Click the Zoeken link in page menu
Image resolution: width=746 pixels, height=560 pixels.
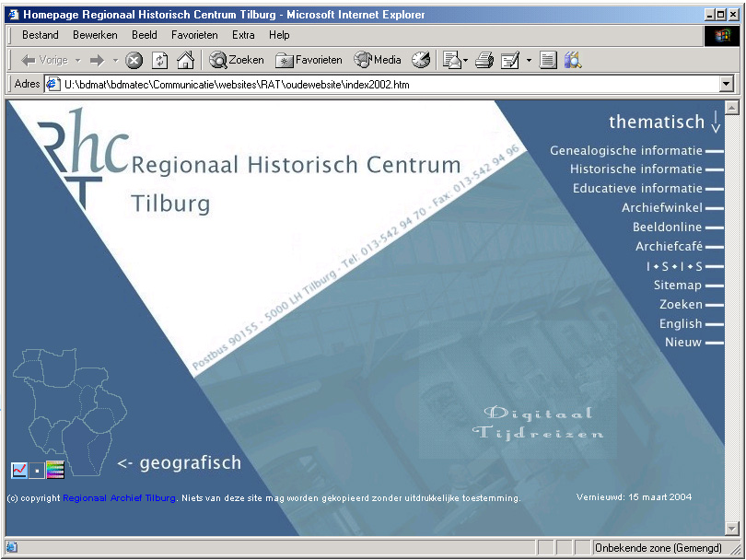point(681,304)
